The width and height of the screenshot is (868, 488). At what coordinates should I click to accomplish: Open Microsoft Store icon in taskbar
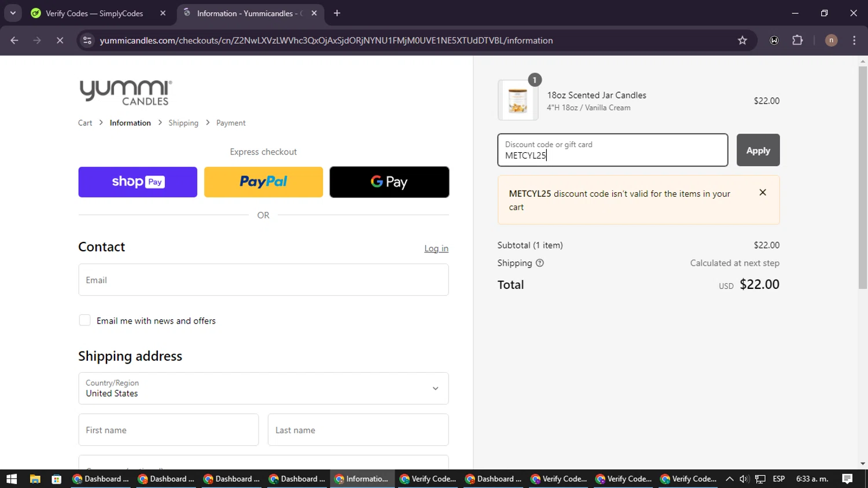56,479
